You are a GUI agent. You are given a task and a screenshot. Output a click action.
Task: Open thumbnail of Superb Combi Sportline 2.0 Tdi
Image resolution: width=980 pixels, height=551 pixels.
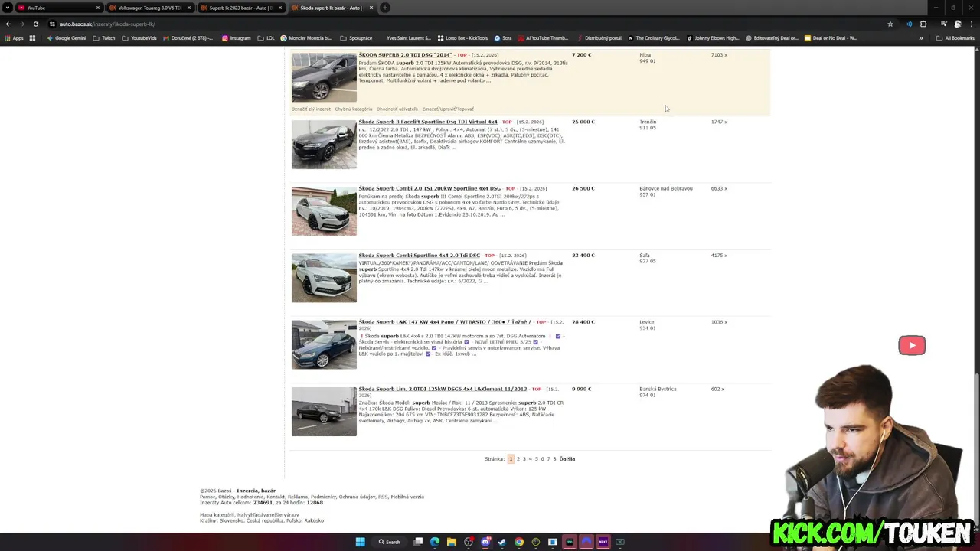pos(324,278)
